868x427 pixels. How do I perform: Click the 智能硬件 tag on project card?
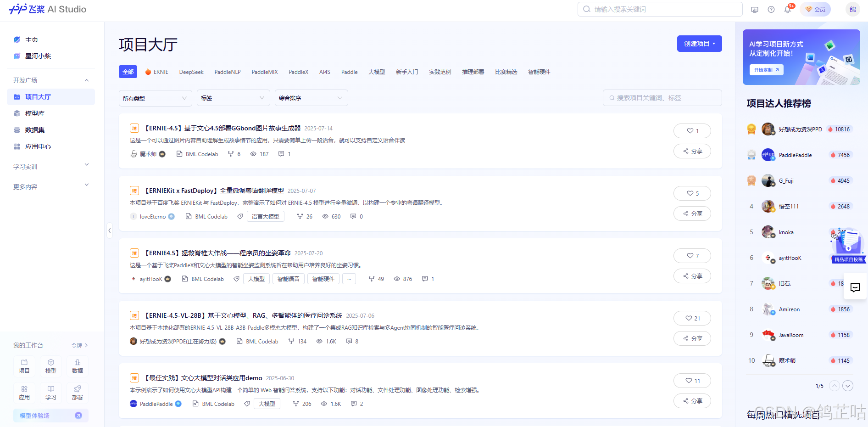point(323,279)
